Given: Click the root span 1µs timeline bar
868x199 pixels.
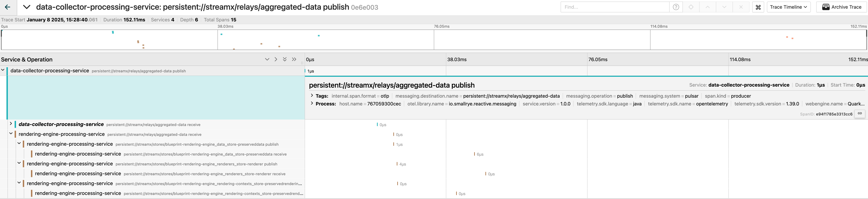Looking at the screenshot, I should tap(305, 71).
